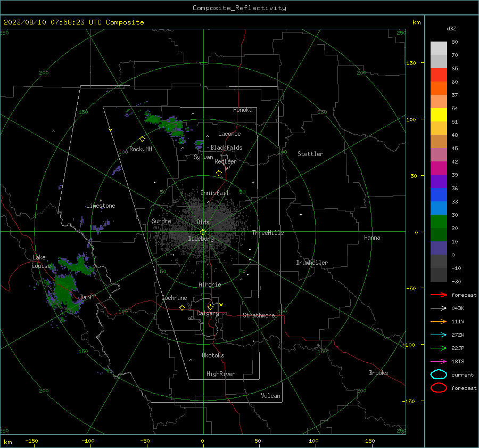The width and height of the screenshot is (479, 448).
Task: Select the orange 111V arrow legend icon
Action: 439,321
